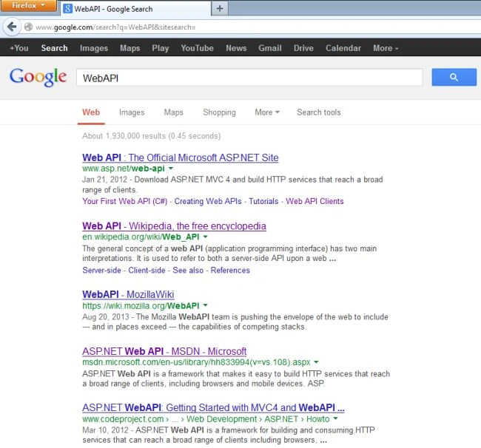The width and height of the screenshot is (481, 448).
Task: Open Calendar in the Google bar
Action: 343,48
